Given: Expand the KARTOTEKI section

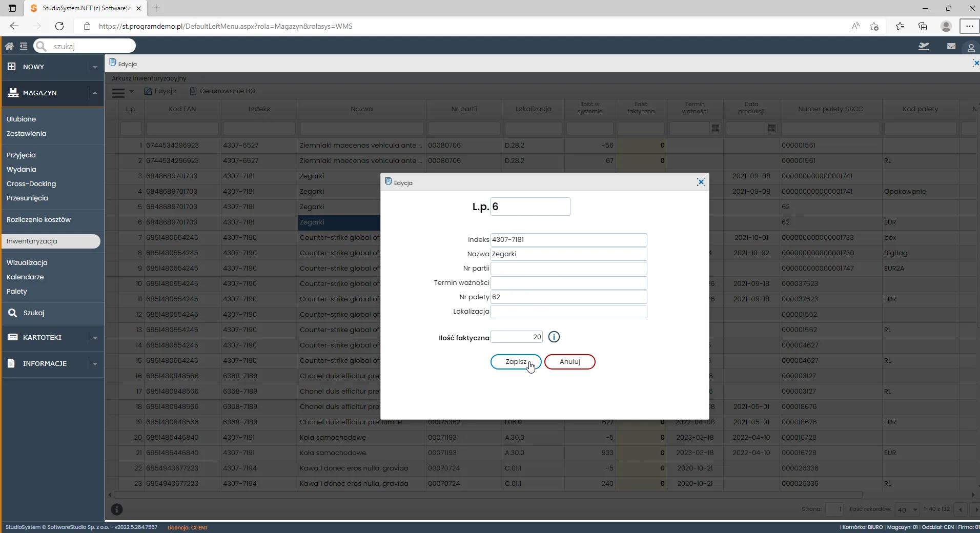Looking at the screenshot, I should (95, 338).
